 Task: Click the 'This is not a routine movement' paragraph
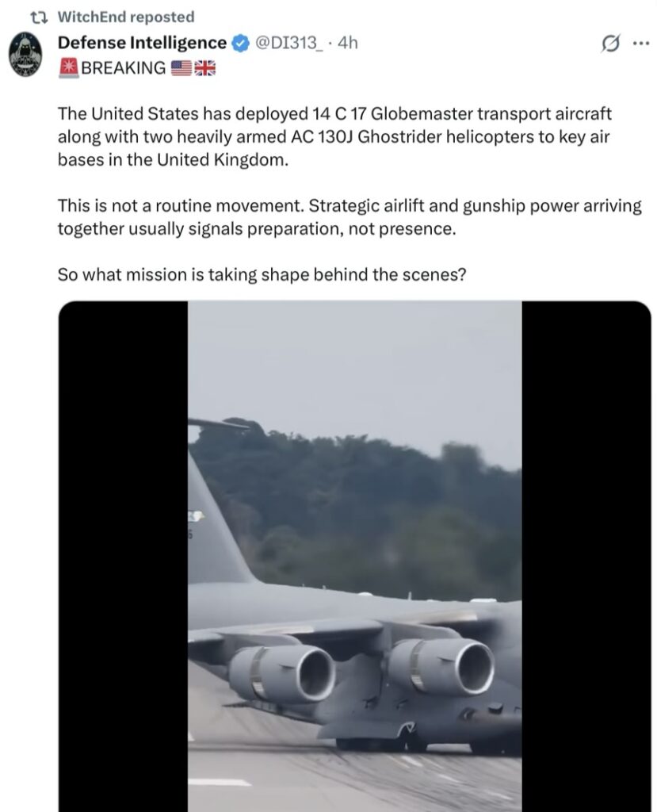[350, 217]
